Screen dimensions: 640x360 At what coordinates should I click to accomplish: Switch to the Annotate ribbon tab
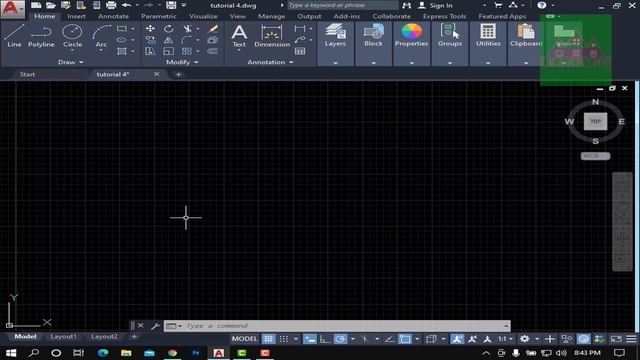click(113, 16)
